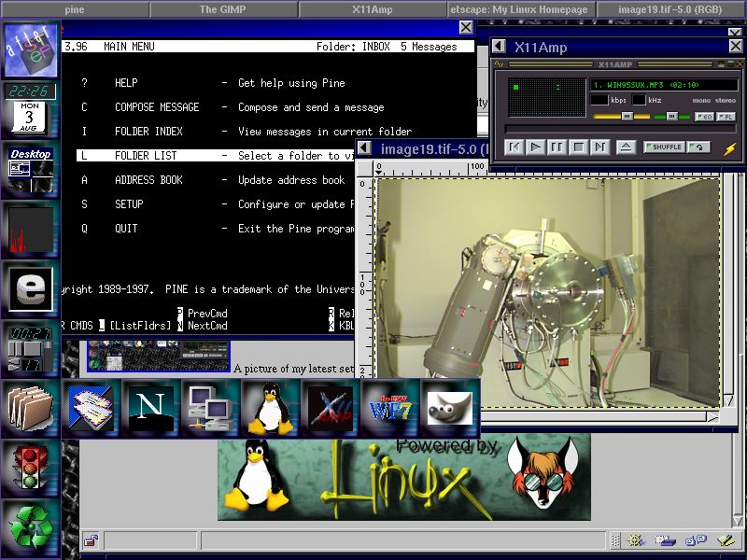Click the image19.tif window titlebar arrow button
Image resolution: width=747 pixels, height=560 pixels.
364,148
